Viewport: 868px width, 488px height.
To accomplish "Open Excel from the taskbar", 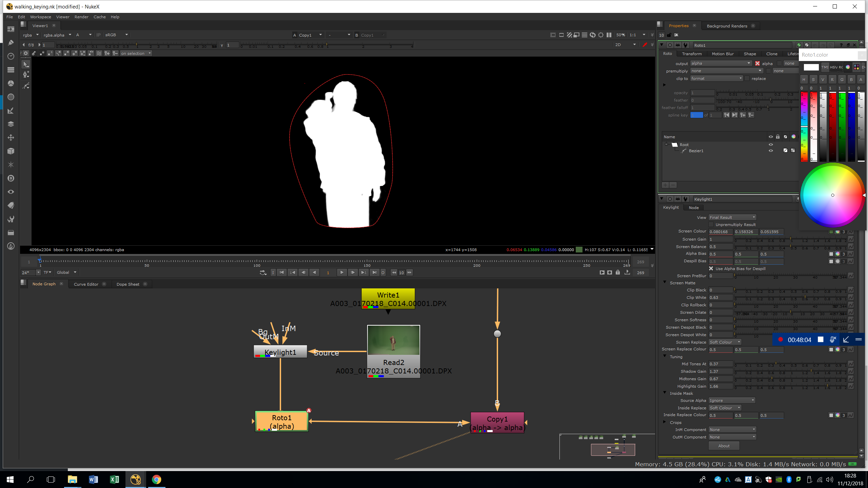I will pos(114,479).
